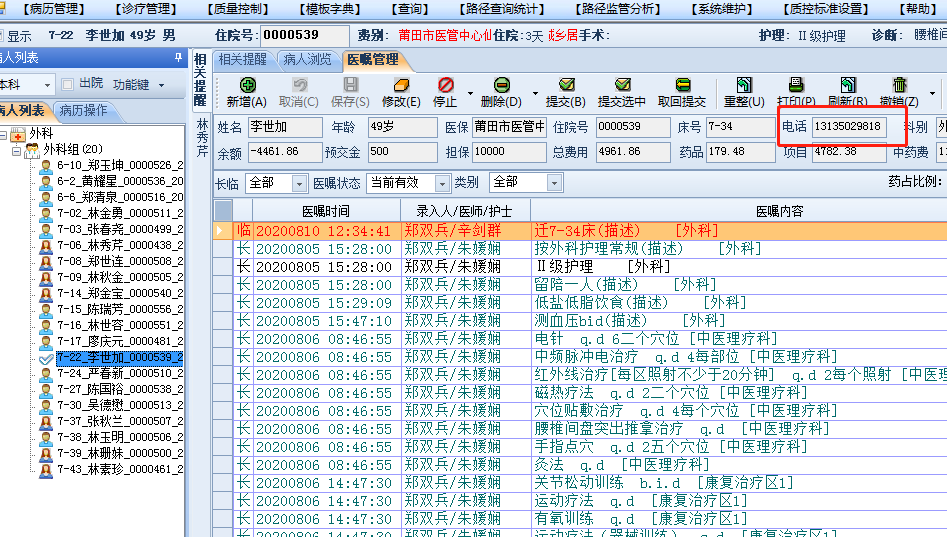The image size is (947, 537).
Task: Select patient 7-09_林秋金 in tree
Action: 120,277
